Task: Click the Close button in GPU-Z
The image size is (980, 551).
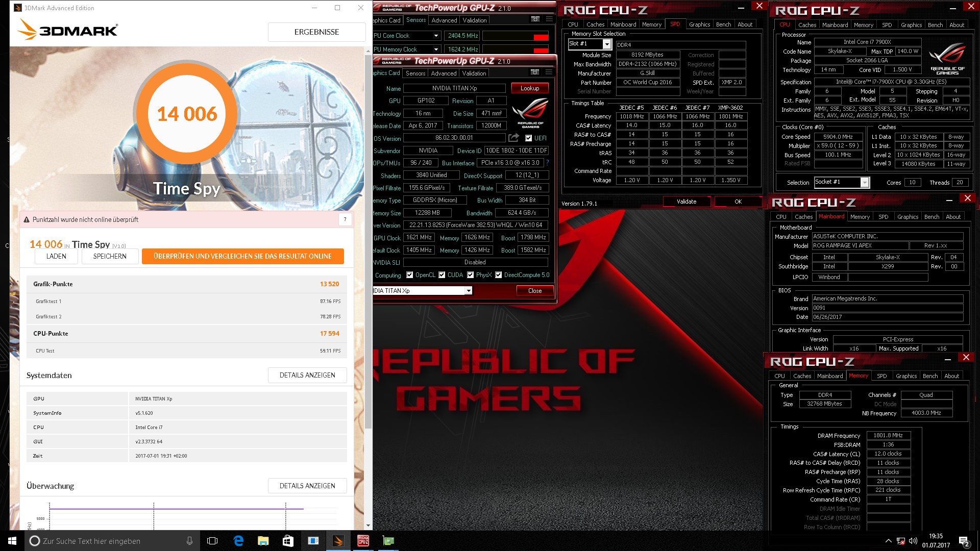Action: coord(535,291)
